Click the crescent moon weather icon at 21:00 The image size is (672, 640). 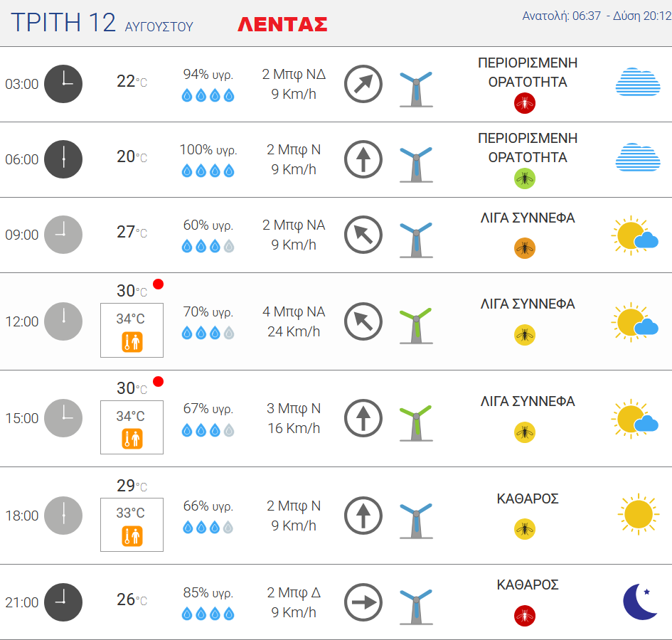pos(640,602)
